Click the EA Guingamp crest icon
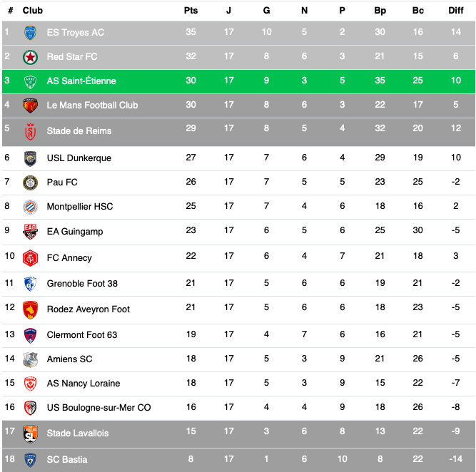Image resolution: width=476 pixels, height=472 pixels. point(30,231)
